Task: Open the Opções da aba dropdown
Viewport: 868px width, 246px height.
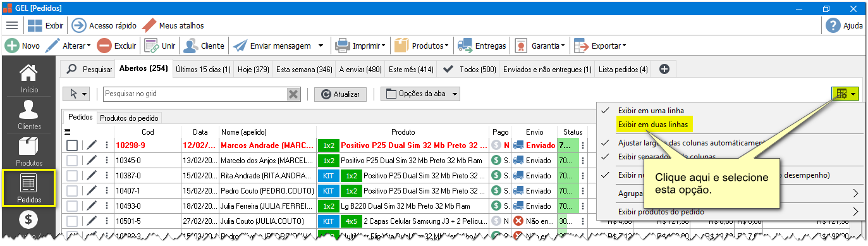Action: [x=420, y=94]
